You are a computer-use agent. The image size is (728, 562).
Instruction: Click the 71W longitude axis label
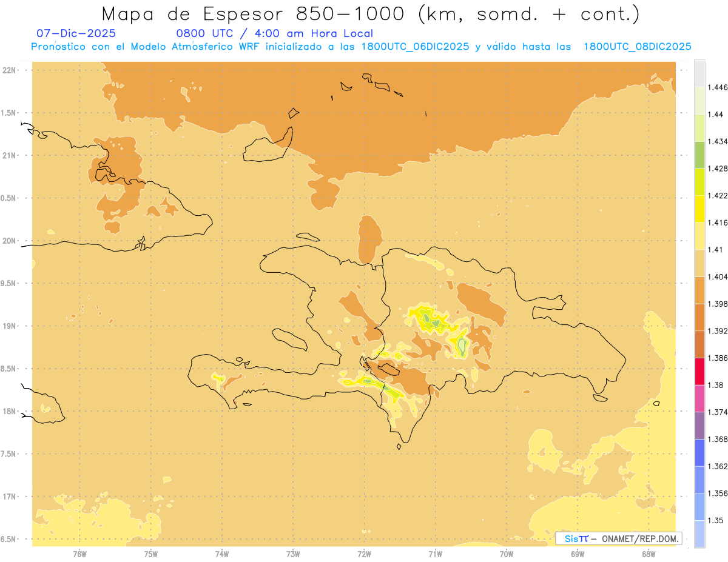pyautogui.click(x=435, y=554)
